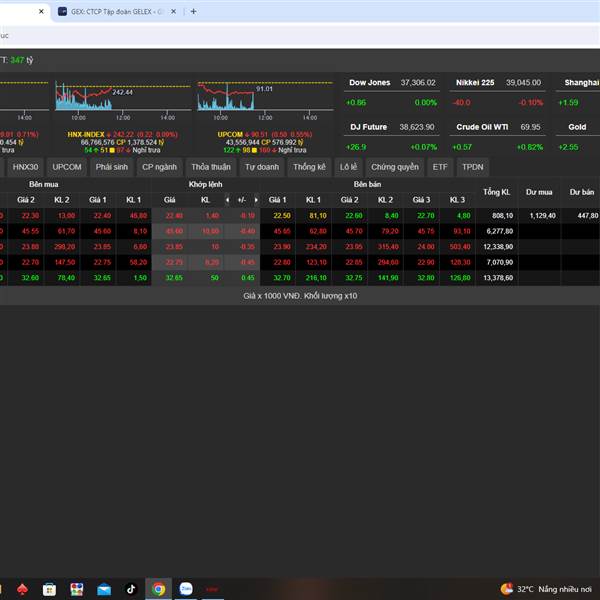The height and width of the screenshot is (600, 600).
Task: Switch to GEX: CTCP Tập đoàn GELEX tab
Action: (x=116, y=11)
